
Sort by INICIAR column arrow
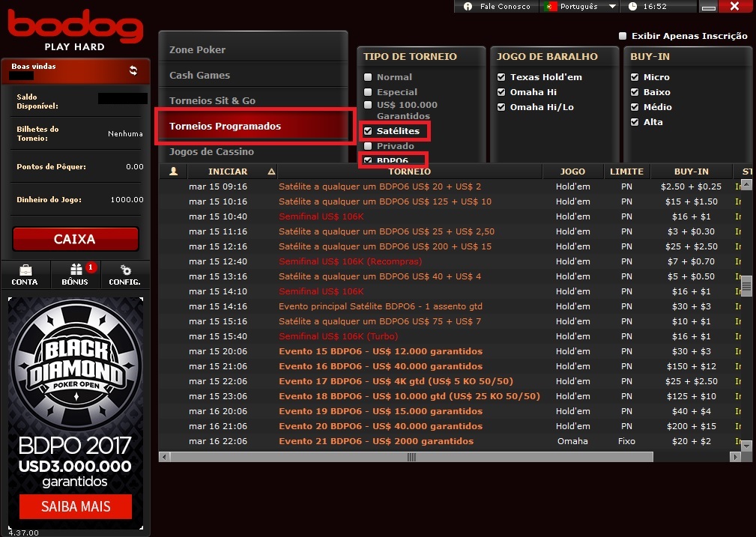pyautogui.click(x=271, y=171)
